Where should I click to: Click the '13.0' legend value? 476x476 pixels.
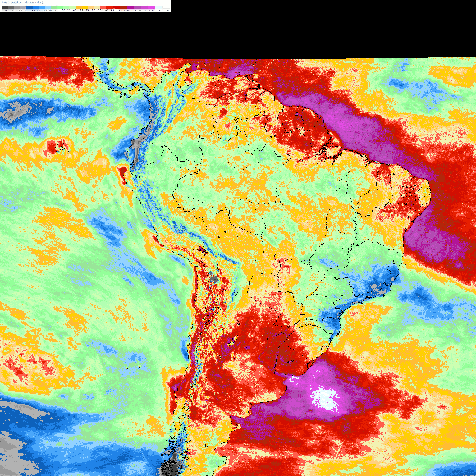pyautogui.click(x=168, y=10)
